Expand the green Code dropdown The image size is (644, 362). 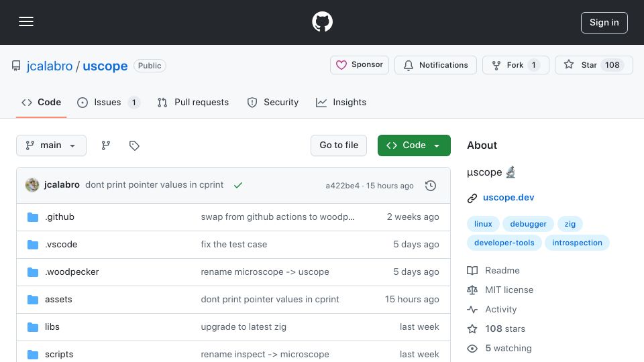[414, 145]
